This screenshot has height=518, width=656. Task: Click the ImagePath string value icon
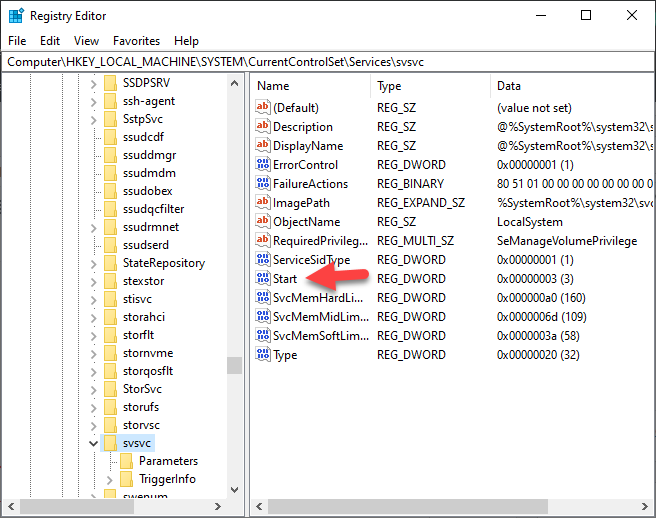pyautogui.click(x=264, y=203)
